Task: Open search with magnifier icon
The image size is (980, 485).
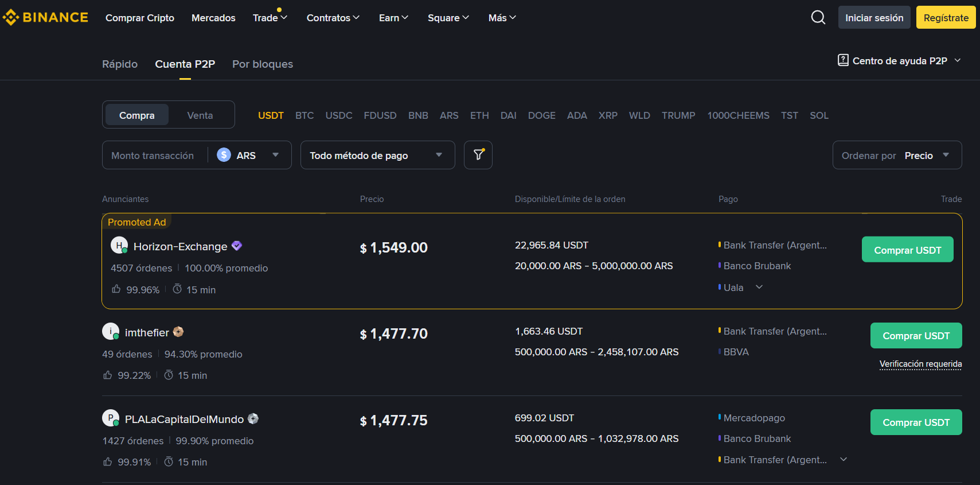Action: [x=818, y=18]
